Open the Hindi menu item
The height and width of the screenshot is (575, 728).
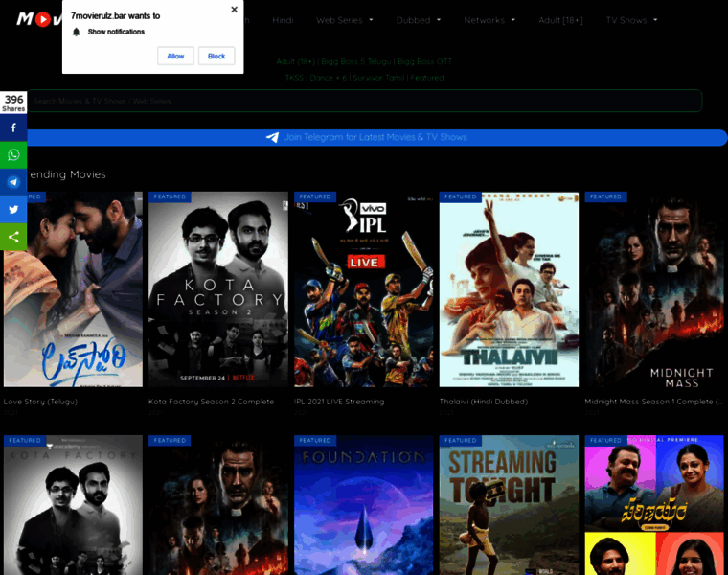(x=283, y=20)
